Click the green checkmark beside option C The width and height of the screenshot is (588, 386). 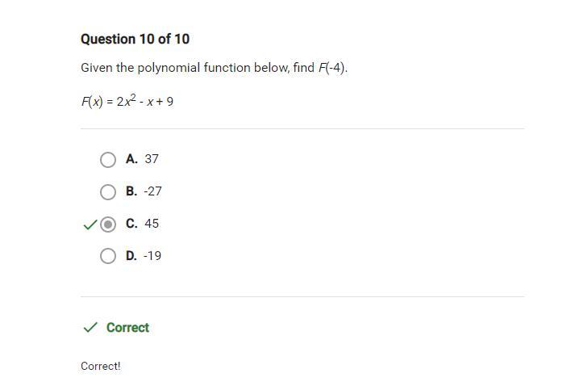(90, 224)
